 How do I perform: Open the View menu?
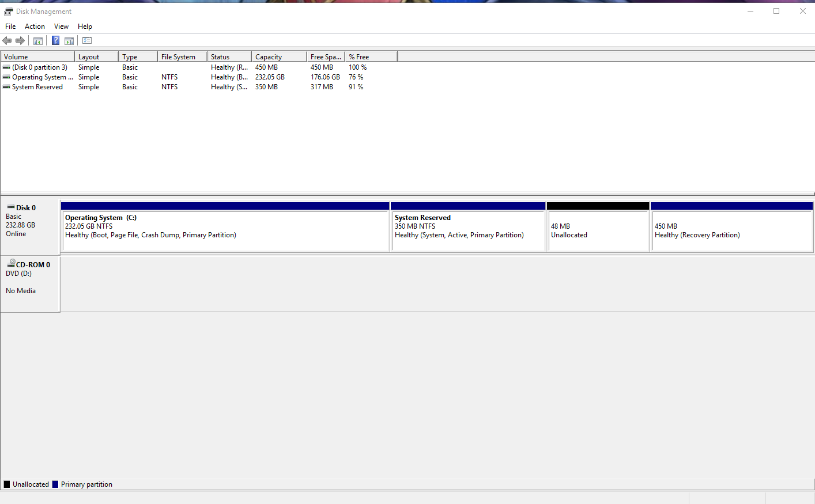point(61,26)
